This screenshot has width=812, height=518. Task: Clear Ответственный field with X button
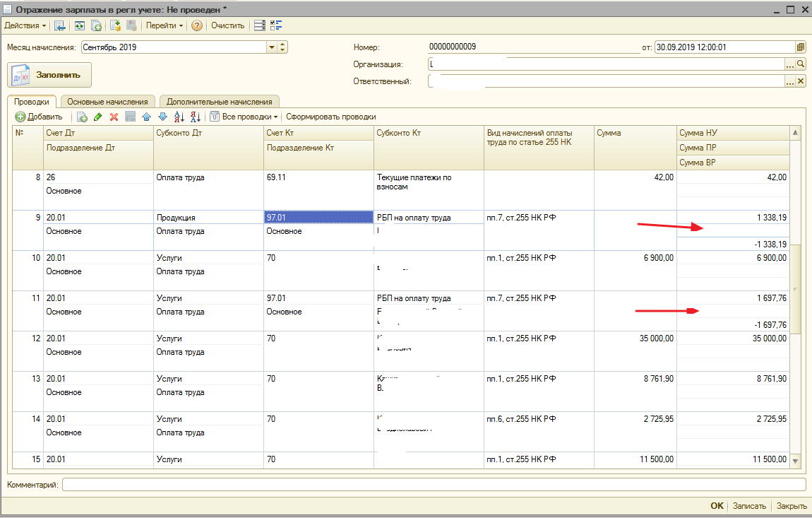[x=801, y=81]
